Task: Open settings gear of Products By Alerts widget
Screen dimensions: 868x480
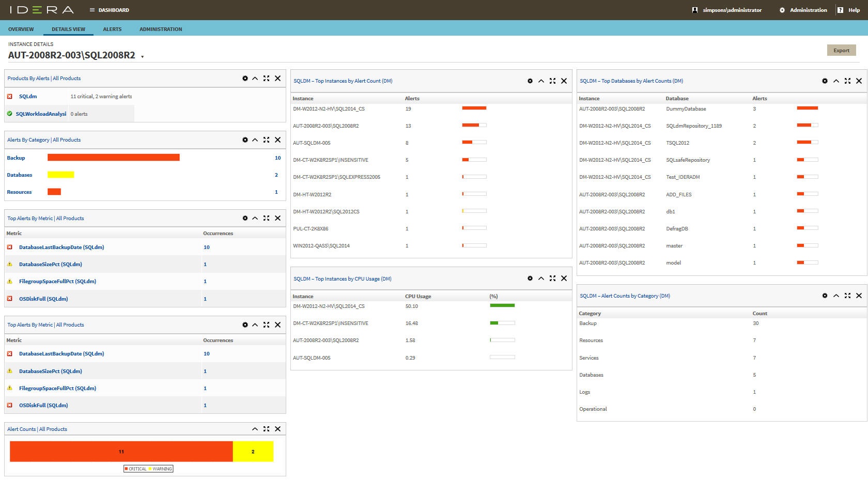Action: [x=245, y=79]
